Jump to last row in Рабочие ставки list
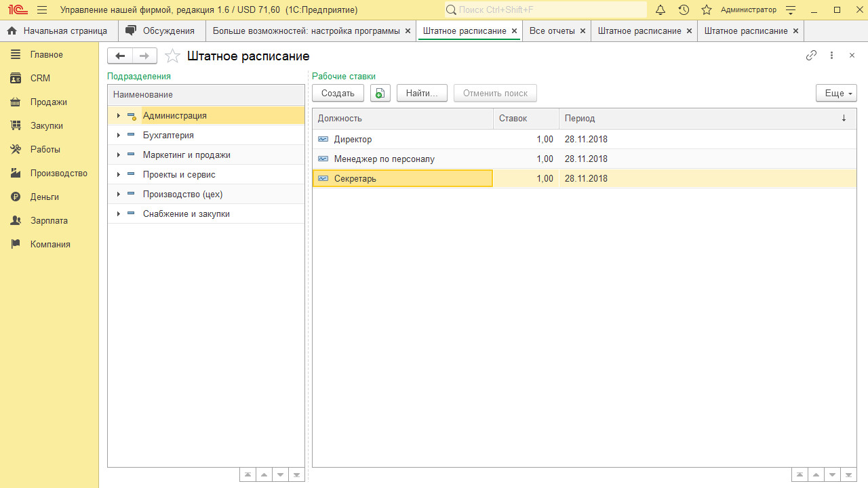This screenshot has height=488, width=868. [848, 475]
